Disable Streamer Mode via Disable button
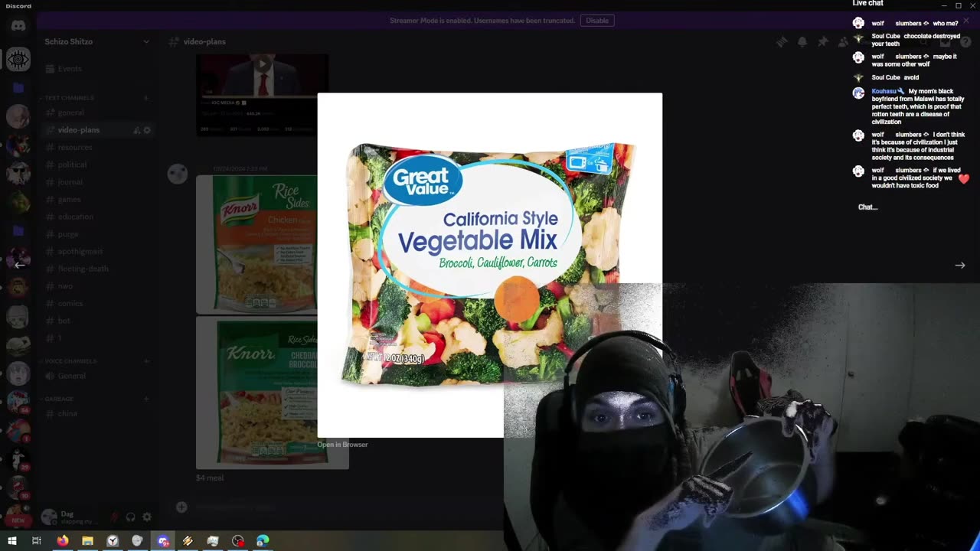 click(597, 21)
